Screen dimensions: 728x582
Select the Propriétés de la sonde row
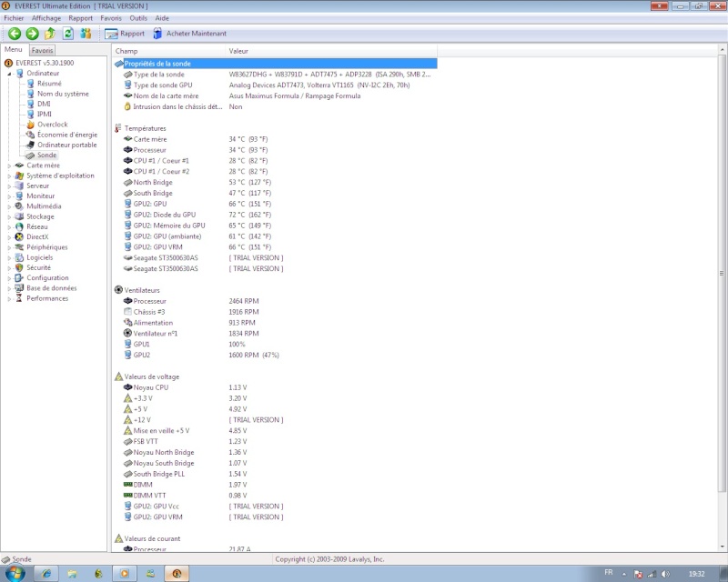275,64
